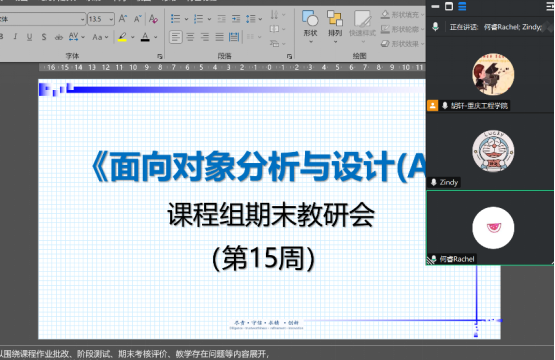
Task: Click the Clear Formatting icon
Action: tap(153, 18)
